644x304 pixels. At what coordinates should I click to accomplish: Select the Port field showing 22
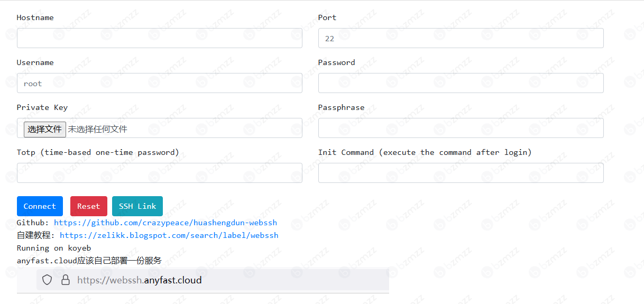point(461,38)
